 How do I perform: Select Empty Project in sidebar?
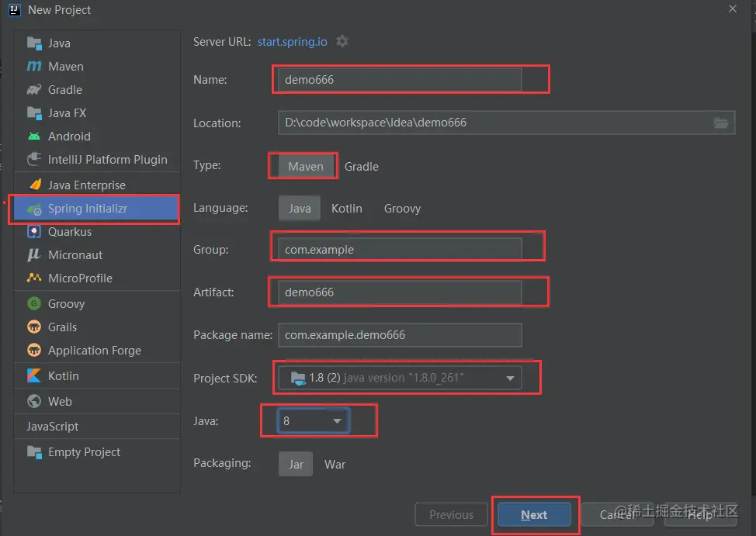coord(97,452)
